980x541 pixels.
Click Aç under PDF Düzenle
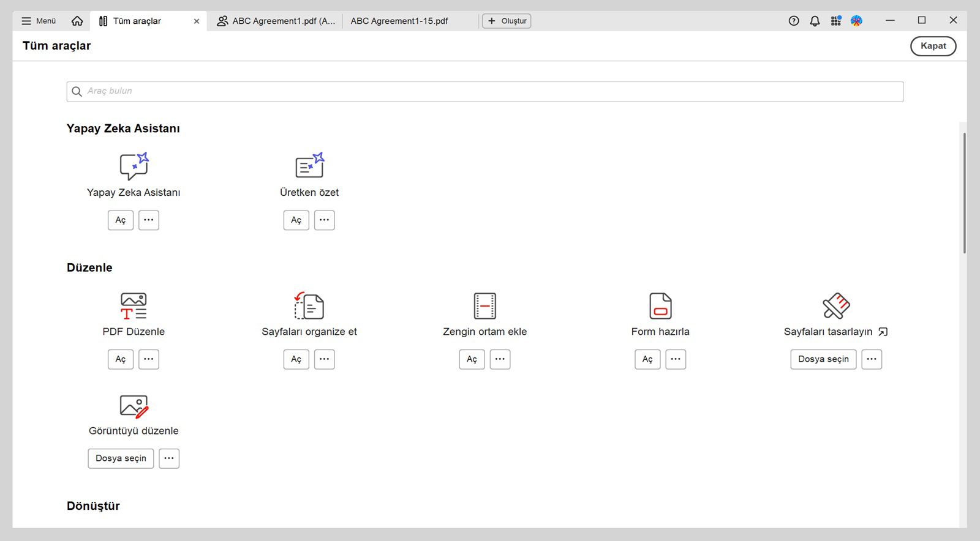pyautogui.click(x=121, y=359)
